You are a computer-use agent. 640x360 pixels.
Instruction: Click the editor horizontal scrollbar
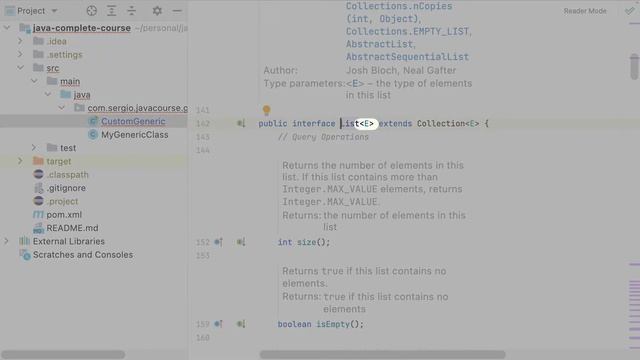[x=382, y=354]
